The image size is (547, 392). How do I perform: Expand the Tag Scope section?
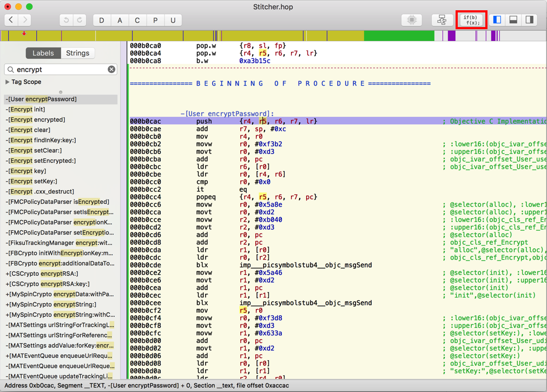click(x=8, y=82)
